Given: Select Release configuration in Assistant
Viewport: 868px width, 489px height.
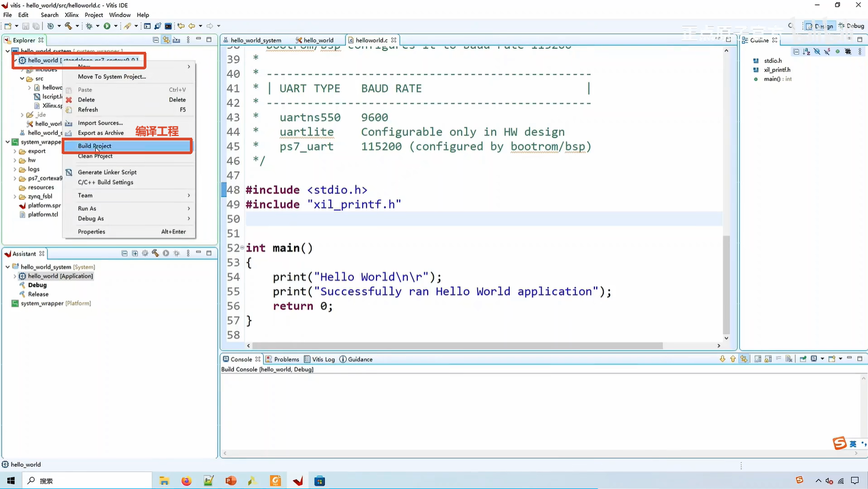Looking at the screenshot, I should [38, 295].
